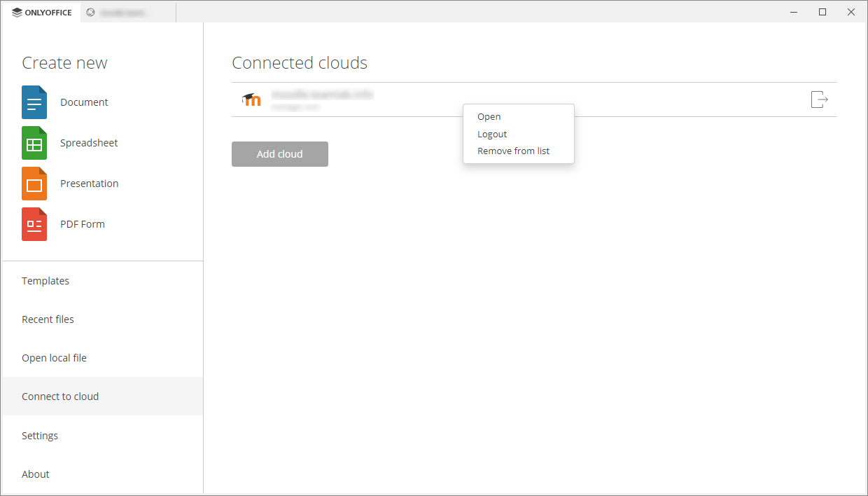Click Open local file

[54, 357]
